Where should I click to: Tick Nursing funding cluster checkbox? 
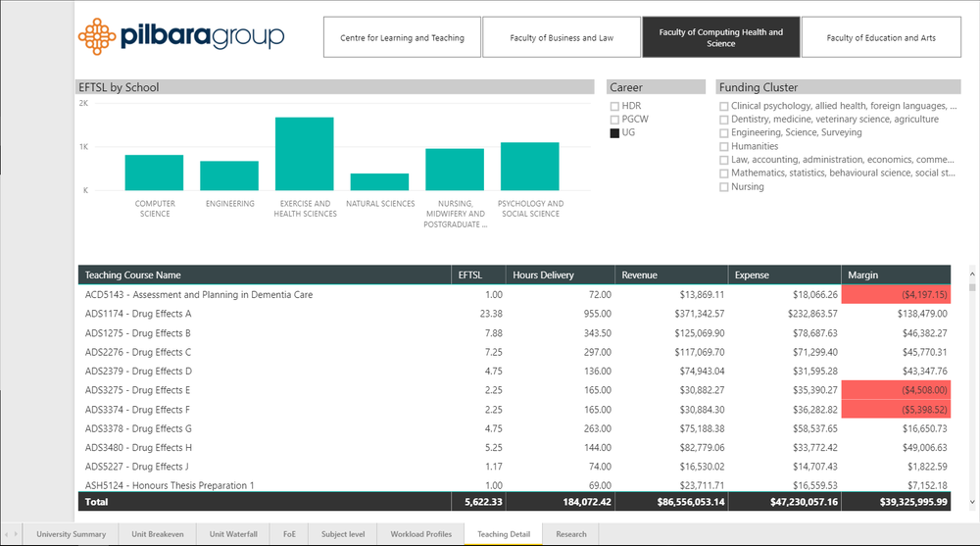pyautogui.click(x=724, y=187)
